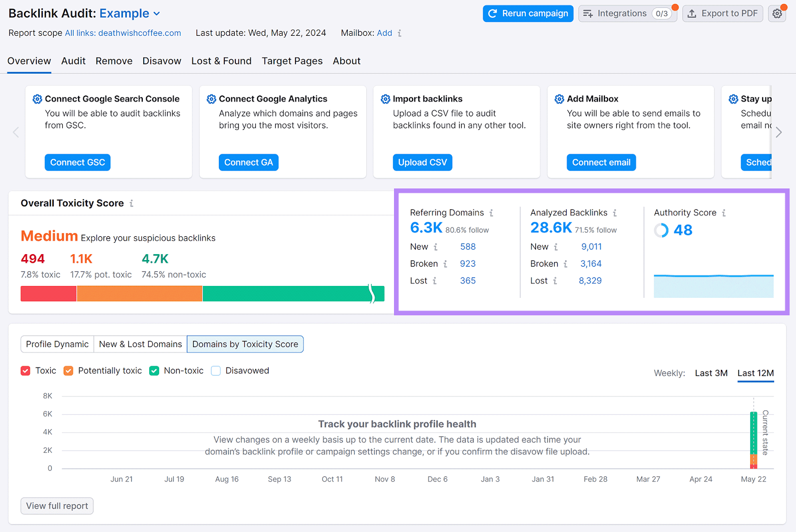Open Export to PDF options
The width and height of the screenshot is (796, 532).
tap(722, 14)
